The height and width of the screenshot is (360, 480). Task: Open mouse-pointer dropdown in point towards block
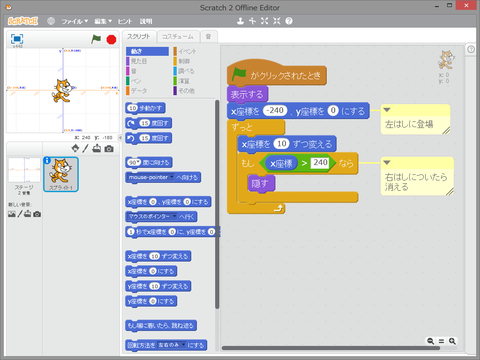point(172,177)
